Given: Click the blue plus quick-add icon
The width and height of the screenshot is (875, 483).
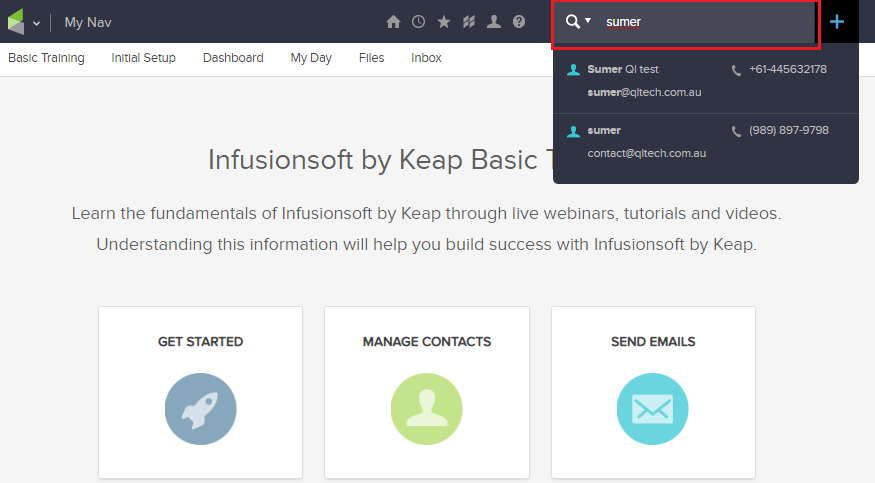Looking at the screenshot, I should tap(836, 22).
